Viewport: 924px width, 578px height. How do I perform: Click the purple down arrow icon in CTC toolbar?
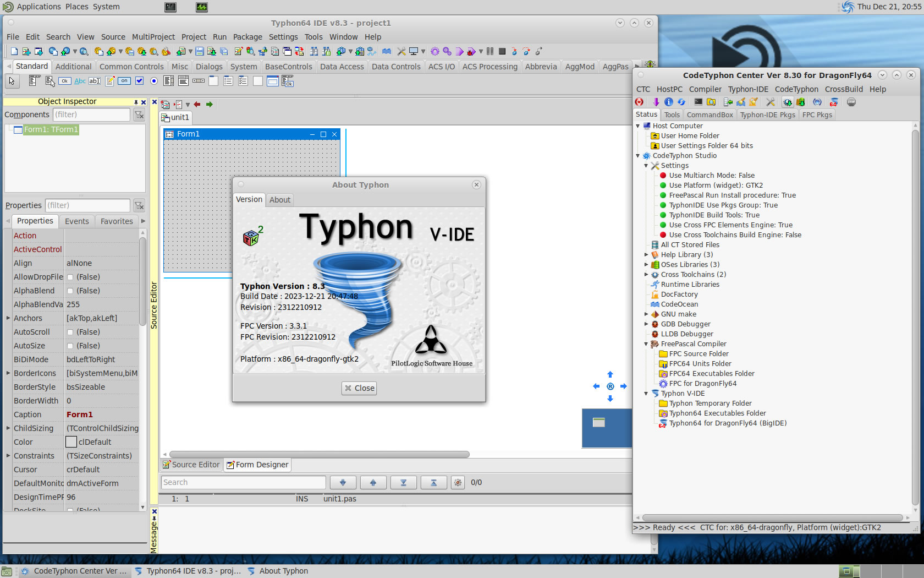(x=656, y=102)
